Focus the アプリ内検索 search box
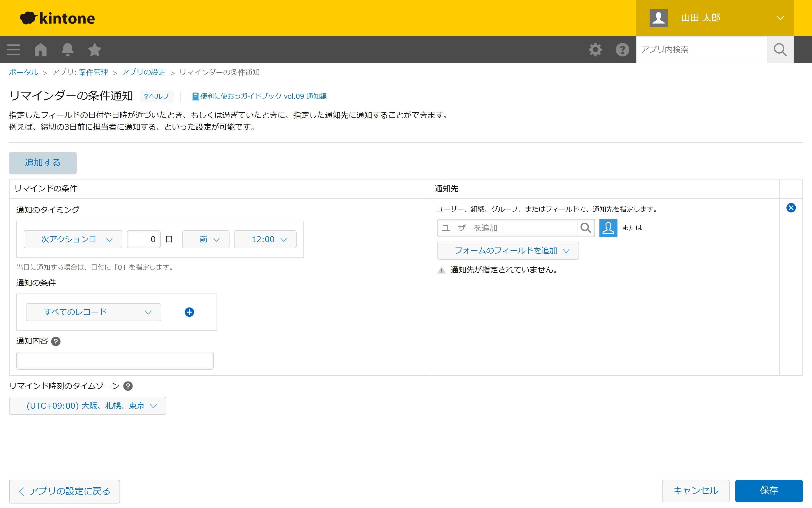812x508 pixels. (x=701, y=49)
